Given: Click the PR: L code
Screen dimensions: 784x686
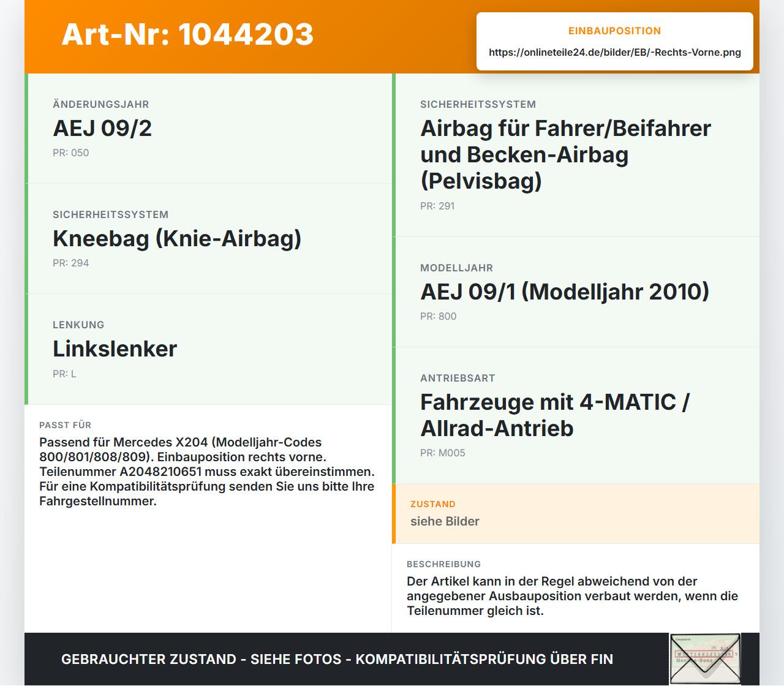Looking at the screenshot, I should [65, 374].
